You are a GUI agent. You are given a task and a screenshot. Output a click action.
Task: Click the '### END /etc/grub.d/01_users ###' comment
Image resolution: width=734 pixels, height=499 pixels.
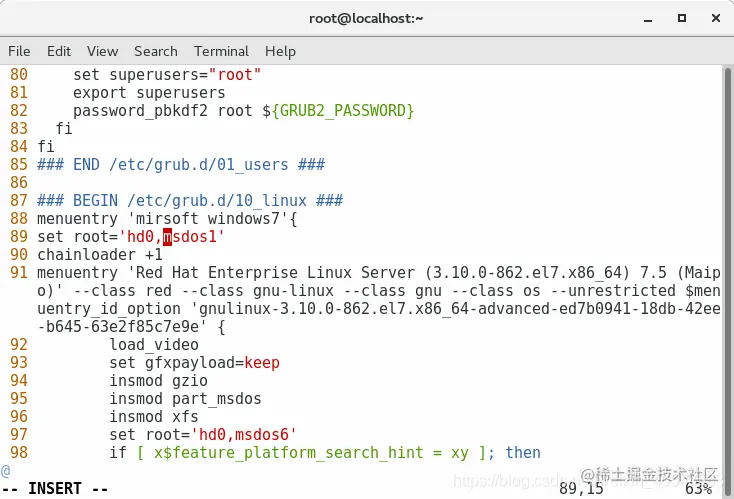(181, 164)
